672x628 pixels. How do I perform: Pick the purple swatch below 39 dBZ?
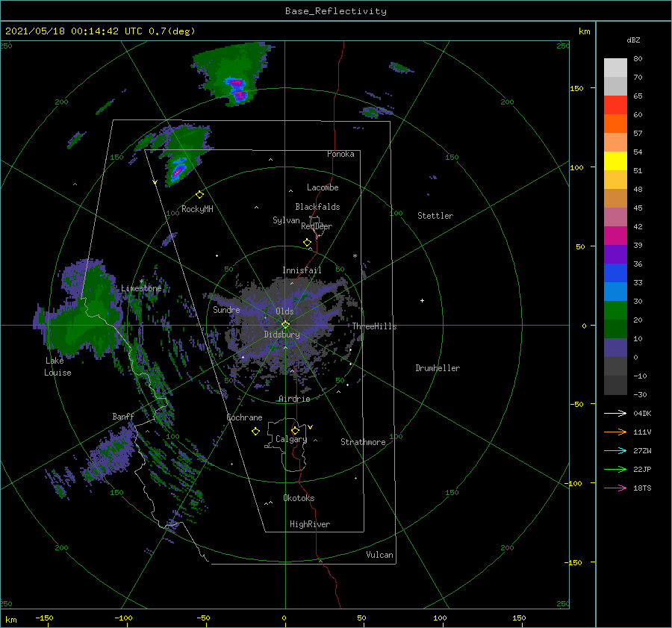tap(615, 255)
